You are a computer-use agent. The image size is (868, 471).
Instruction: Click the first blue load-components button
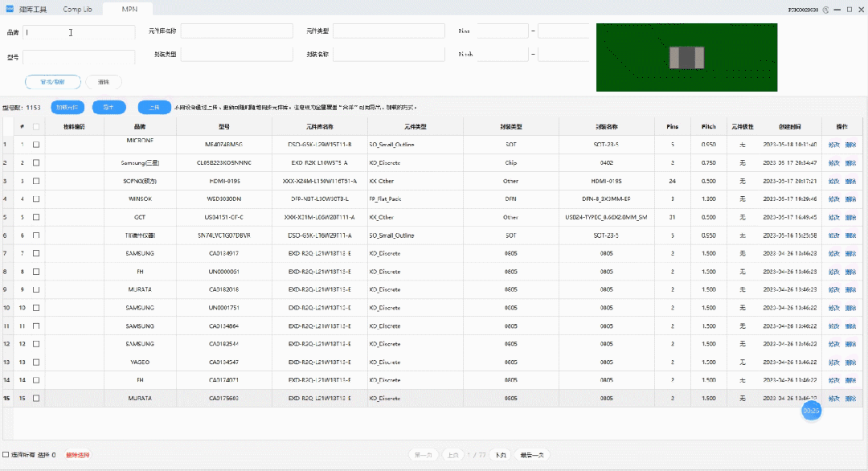coord(68,108)
